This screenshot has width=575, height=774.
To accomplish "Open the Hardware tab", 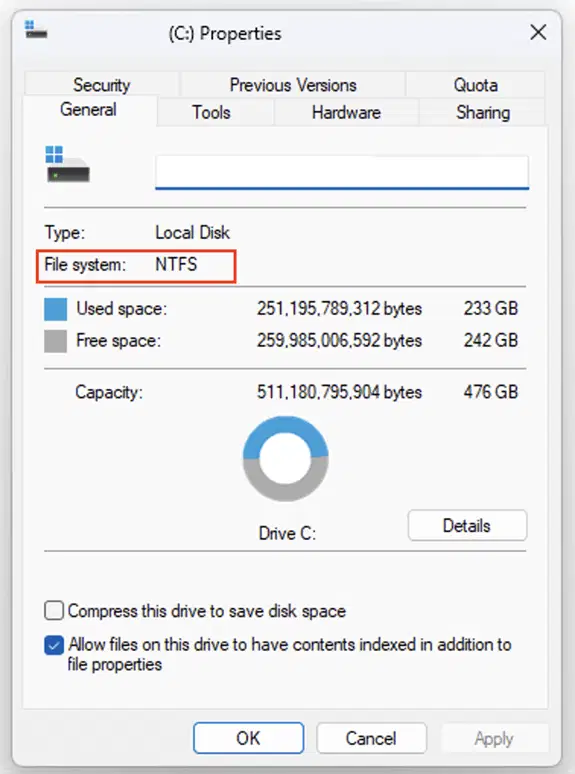I will pos(346,112).
